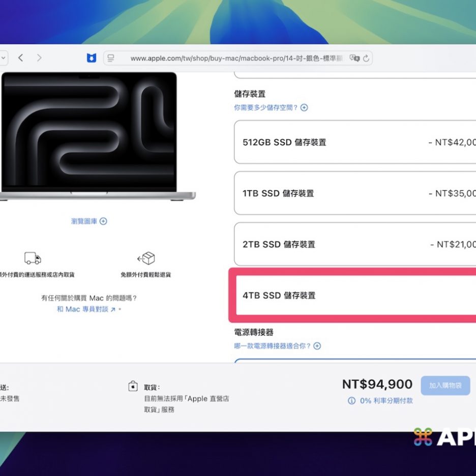
Task: Pick the highlighted 4TB SSD 儲存裝置 option
Action: click(x=354, y=295)
